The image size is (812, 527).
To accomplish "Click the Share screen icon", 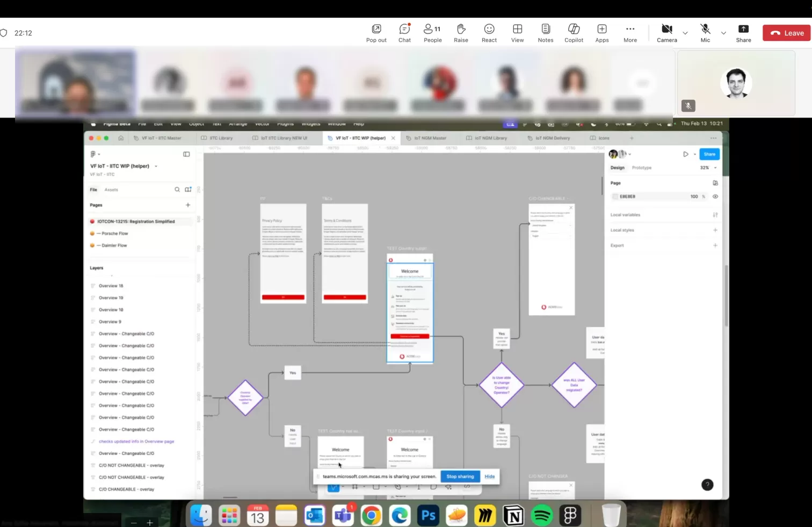I will click(743, 33).
